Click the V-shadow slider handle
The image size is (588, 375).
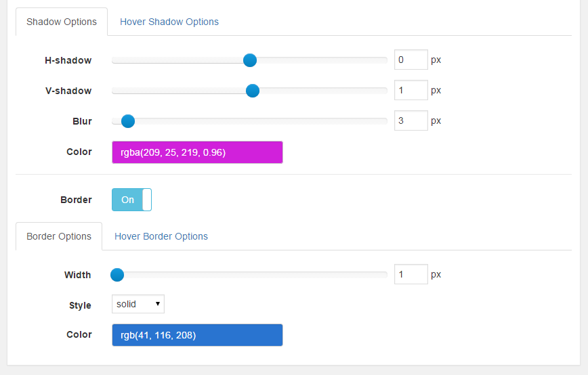253,91
